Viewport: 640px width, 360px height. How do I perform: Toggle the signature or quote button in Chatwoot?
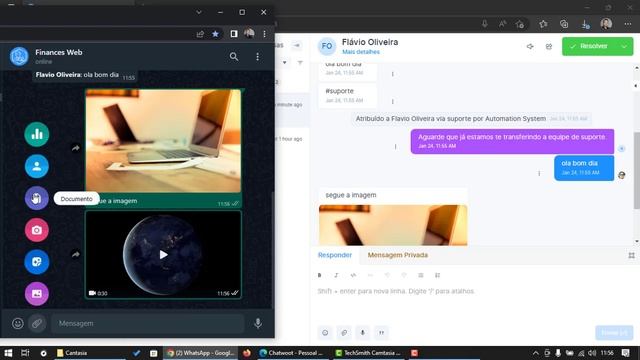point(382,333)
